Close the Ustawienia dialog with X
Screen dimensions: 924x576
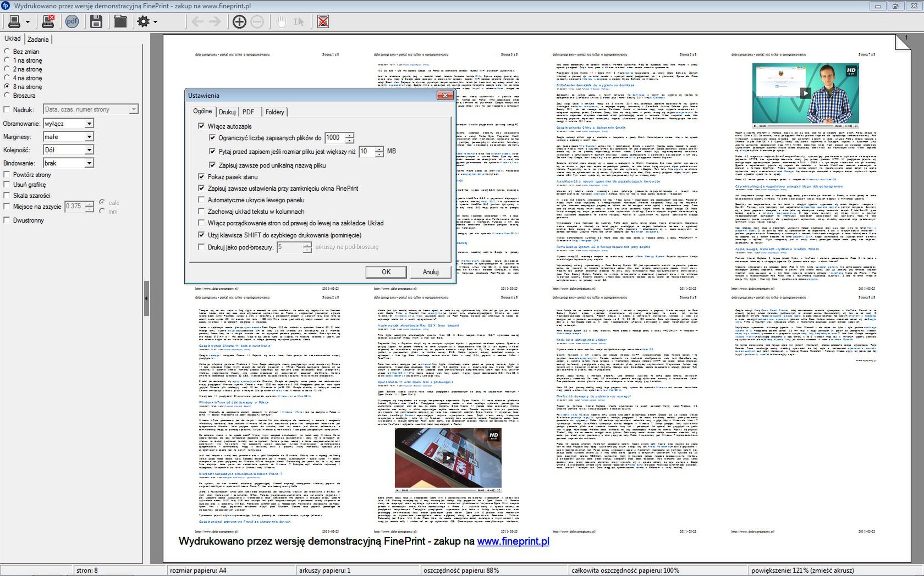coord(444,96)
